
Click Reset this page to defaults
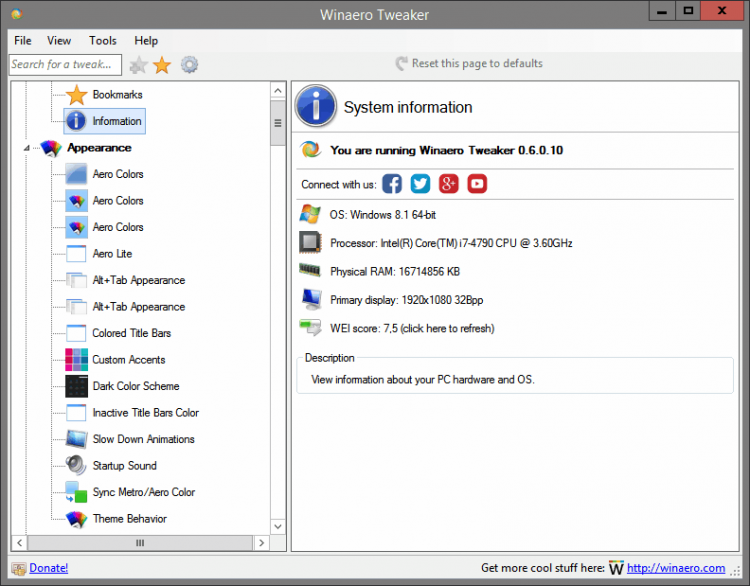pyautogui.click(x=469, y=64)
